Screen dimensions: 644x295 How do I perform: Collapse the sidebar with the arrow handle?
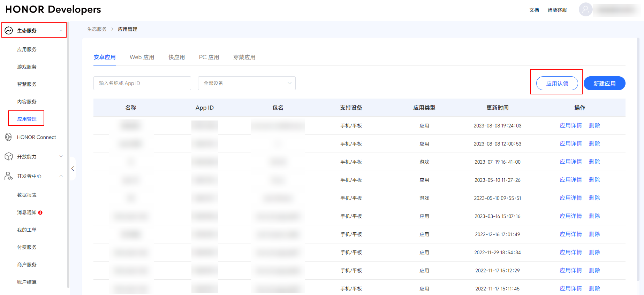[x=73, y=169]
